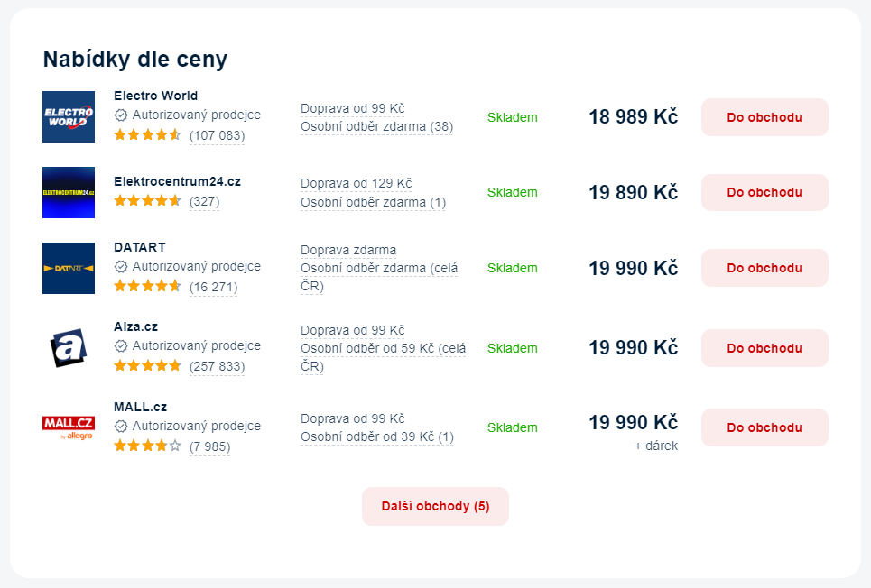Visit MALL.cz using Do obchodu button
The image size is (871, 588).
click(x=764, y=427)
